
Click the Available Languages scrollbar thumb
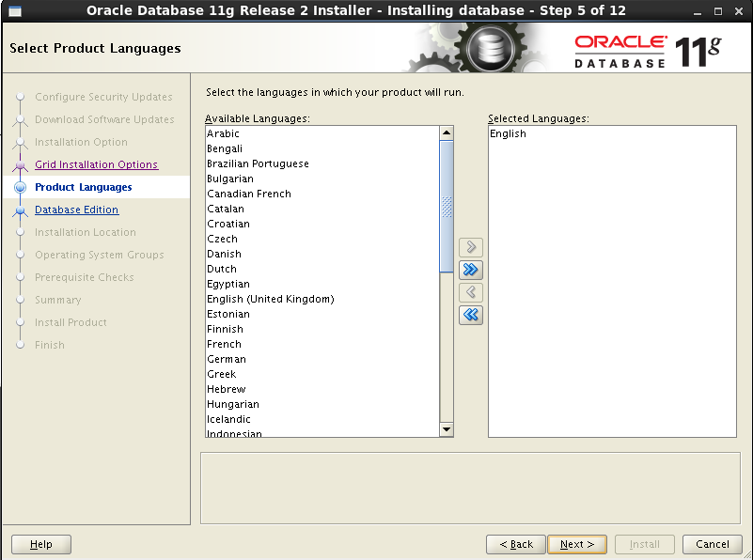tap(447, 207)
